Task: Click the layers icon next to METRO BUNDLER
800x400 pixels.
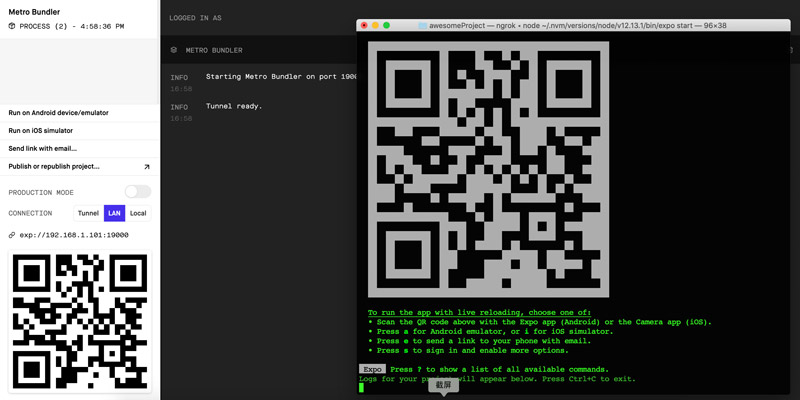Action: click(x=174, y=50)
